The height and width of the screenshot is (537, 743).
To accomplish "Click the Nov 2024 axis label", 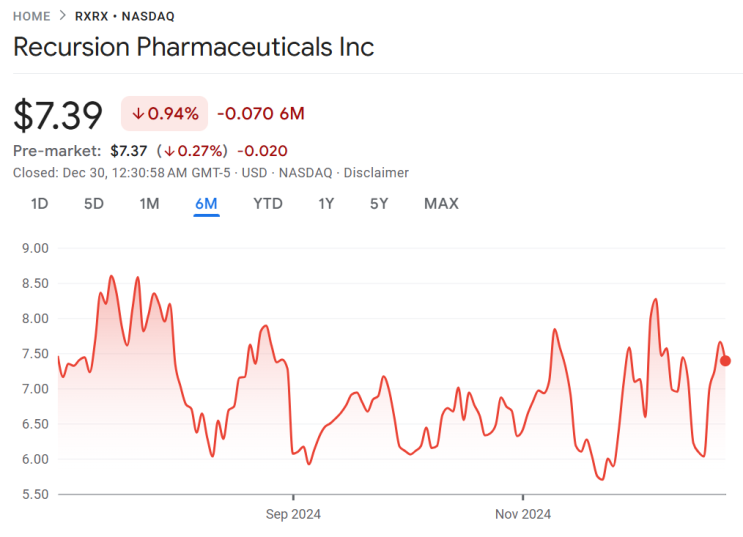I will click(x=523, y=514).
